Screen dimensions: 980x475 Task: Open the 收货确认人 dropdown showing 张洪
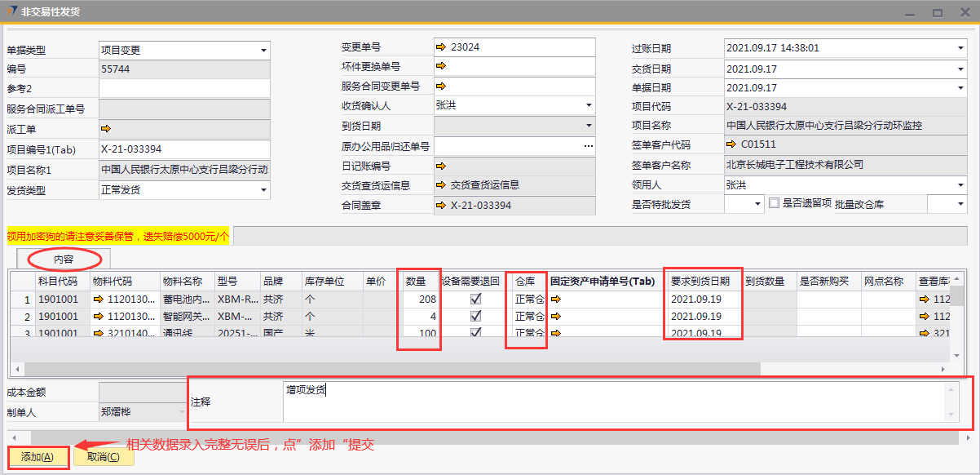point(589,105)
